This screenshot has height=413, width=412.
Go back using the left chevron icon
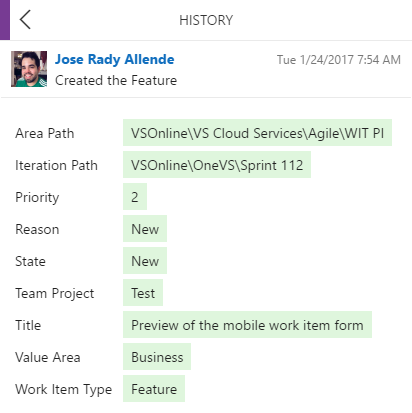coord(25,20)
